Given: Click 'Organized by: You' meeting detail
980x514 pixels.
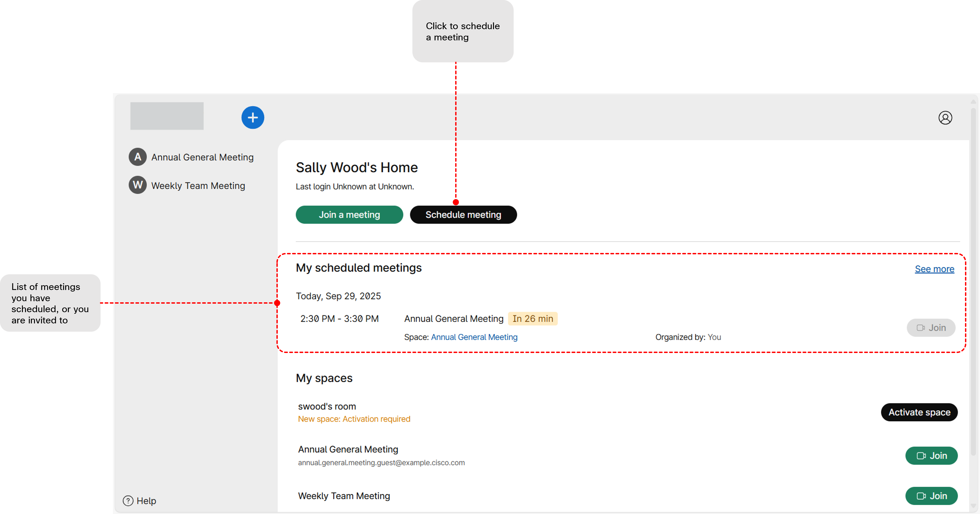Looking at the screenshot, I should [688, 337].
